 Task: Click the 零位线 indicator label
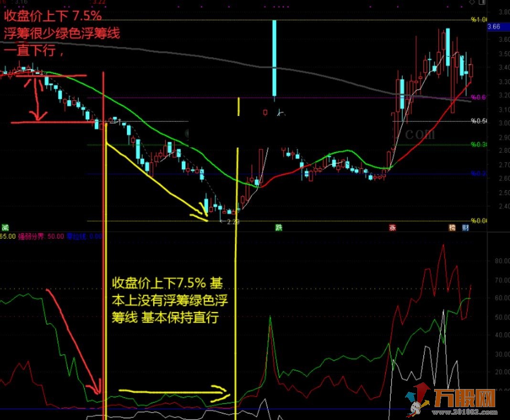pyautogui.click(x=84, y=236)
